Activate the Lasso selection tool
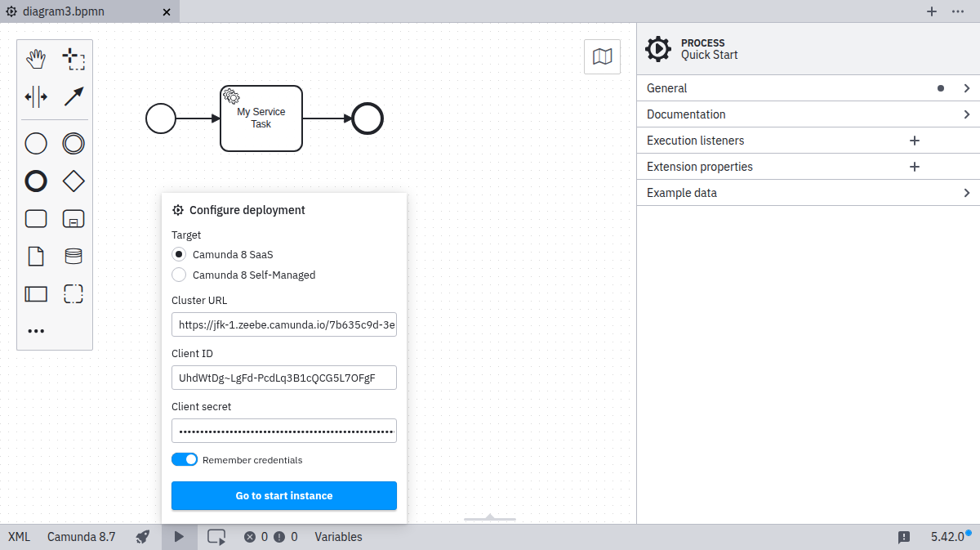 (73, 58)
